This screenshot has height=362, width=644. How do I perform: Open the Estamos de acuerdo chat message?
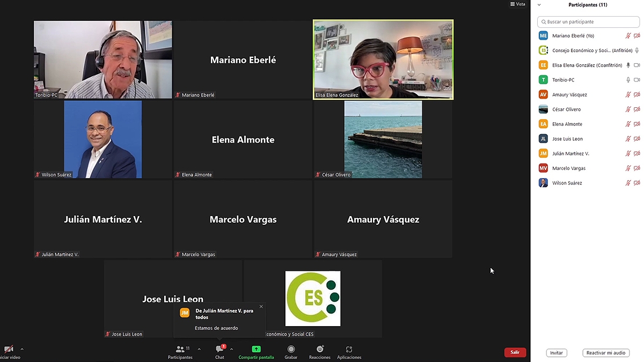tap(216, 328)
